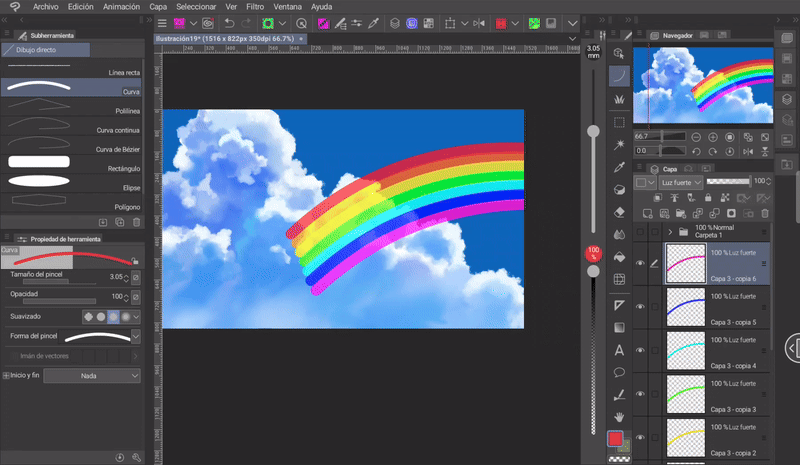
Task: Open the Luz fuerte blending mode dropdown
Action: click(680, 183)
